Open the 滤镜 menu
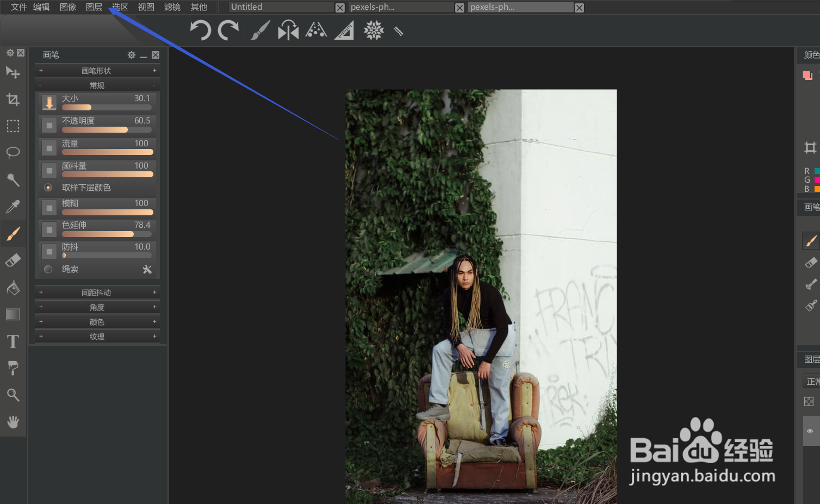Viewport: 820px width, 504px height. click(172, 7)
